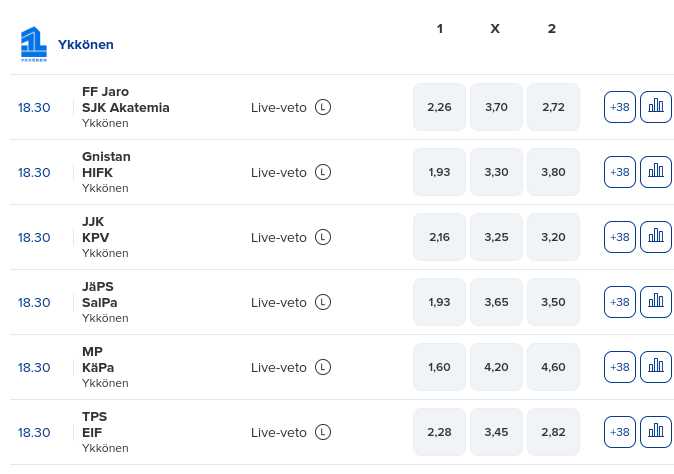Expand +38 markets for JäPS vs SalPa
Image resolution: width=674 pixels, height=474 pixels.
pyautogui.click(x=620, y=302)
